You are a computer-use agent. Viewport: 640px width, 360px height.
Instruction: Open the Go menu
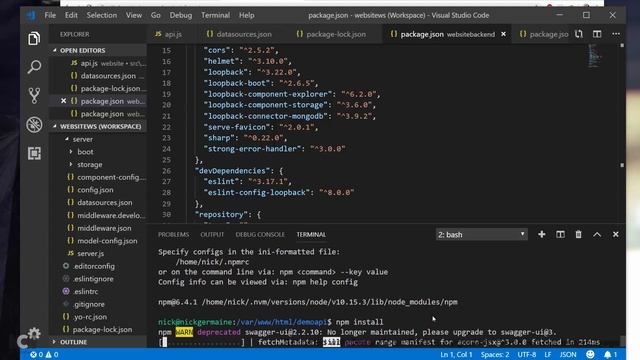(x=156, y=16)
